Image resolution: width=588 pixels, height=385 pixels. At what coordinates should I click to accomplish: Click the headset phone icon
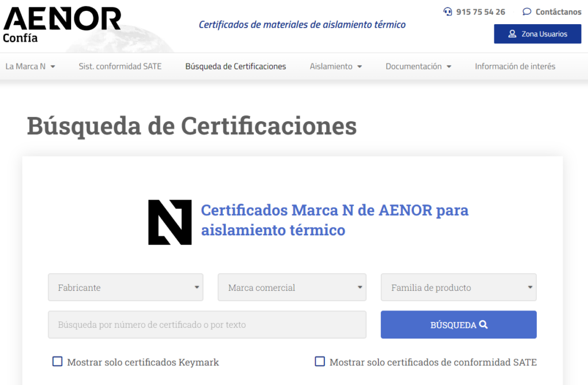[x=448, y=11]
